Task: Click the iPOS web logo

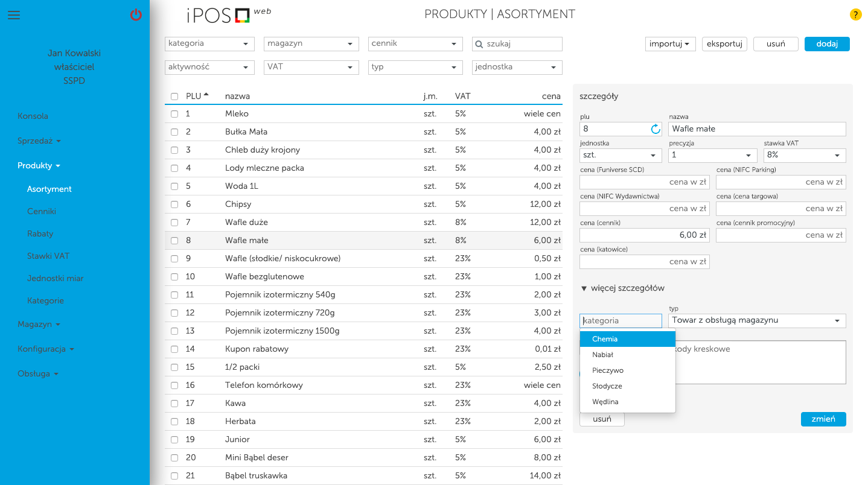Action: pyautogui.click(x=228, y=15)
